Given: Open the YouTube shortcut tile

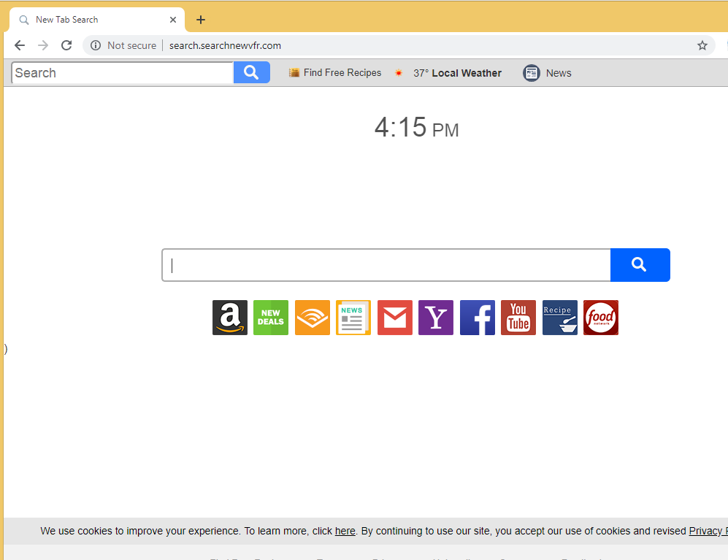Looking at the screenshot, I should tap(518, 318).
